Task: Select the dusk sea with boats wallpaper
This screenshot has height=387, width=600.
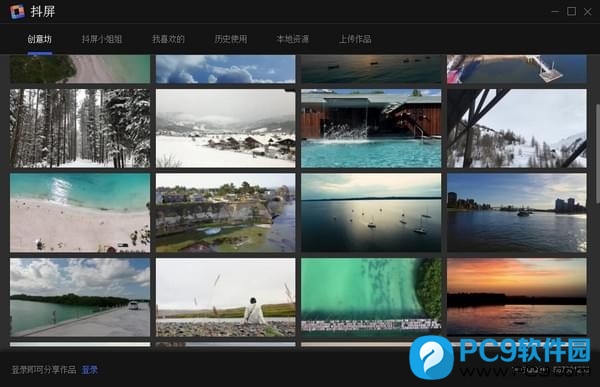Action: tap(371, 69)
